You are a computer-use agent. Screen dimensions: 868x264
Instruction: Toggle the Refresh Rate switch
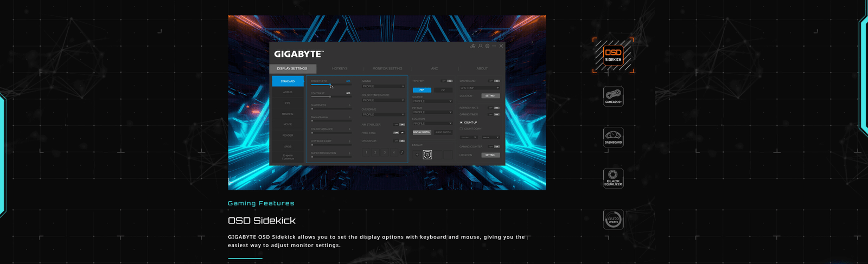pyautogui.click(x=494, y=108)
